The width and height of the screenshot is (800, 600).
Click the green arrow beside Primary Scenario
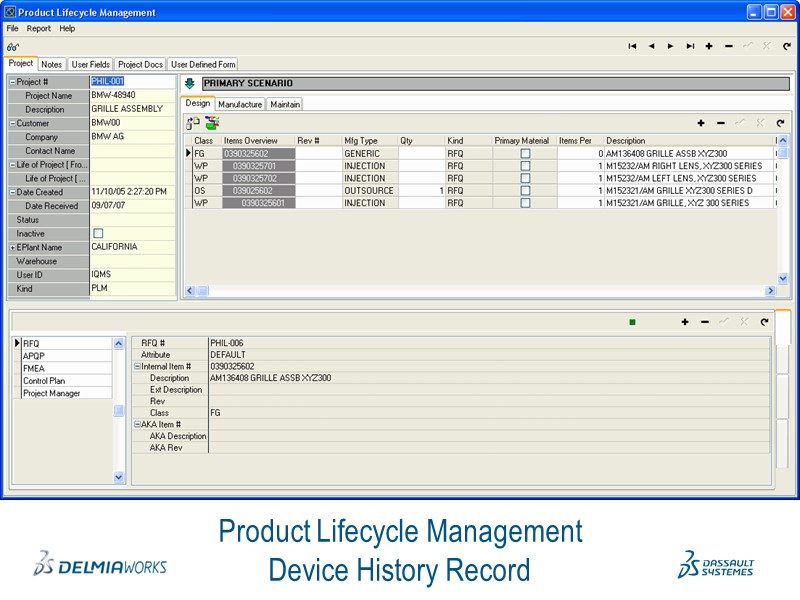[x=190, y=83]
